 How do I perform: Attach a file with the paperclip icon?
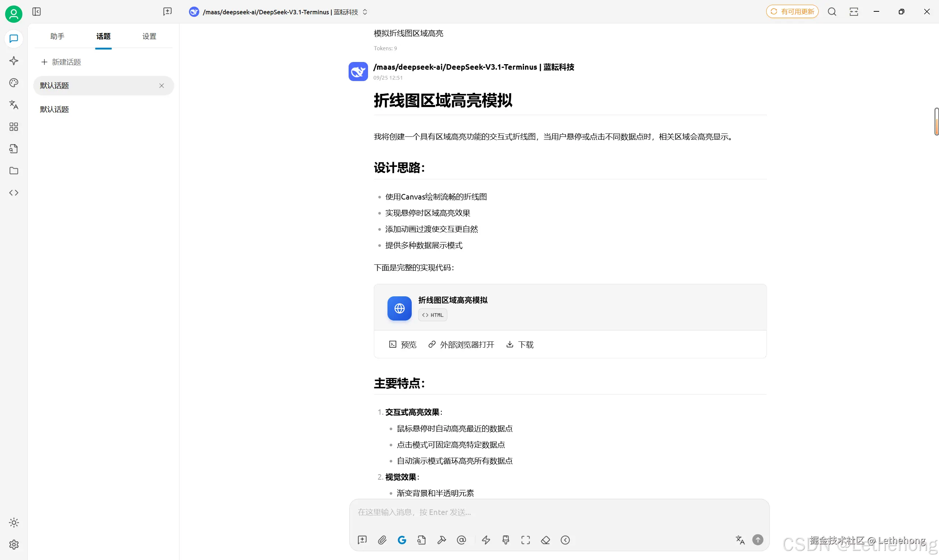(x=382, y=540)
